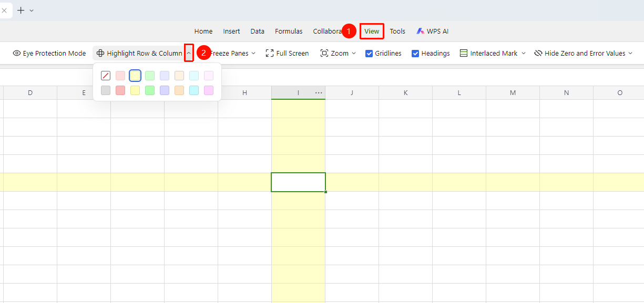The width and height of the screenshot is (644, 303).
Task: Close the current document tab
Action: (4, 11)
